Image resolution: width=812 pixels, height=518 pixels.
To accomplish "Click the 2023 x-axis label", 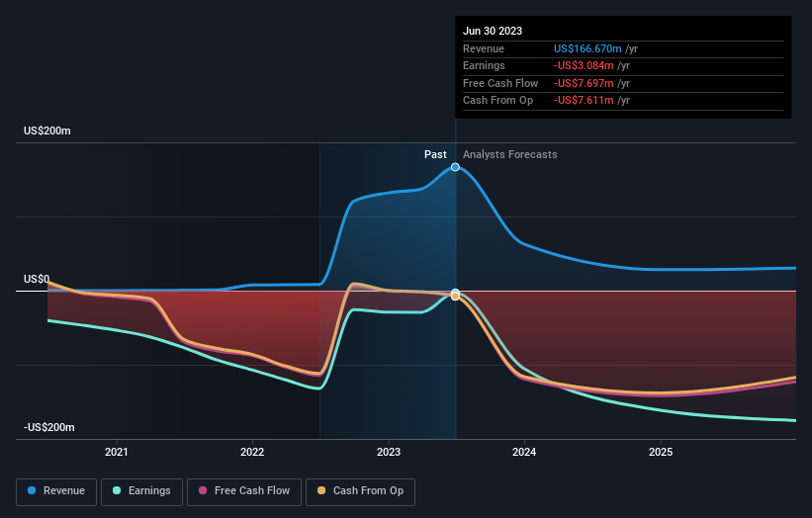I will 389,452.
